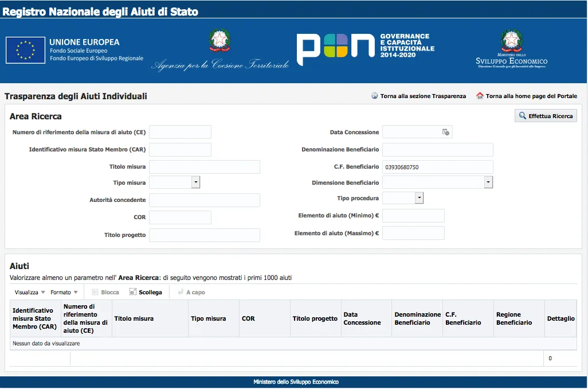
Task: Click the magnifier icon on Effettua Ricerca
Action: [x=522, y=116]
